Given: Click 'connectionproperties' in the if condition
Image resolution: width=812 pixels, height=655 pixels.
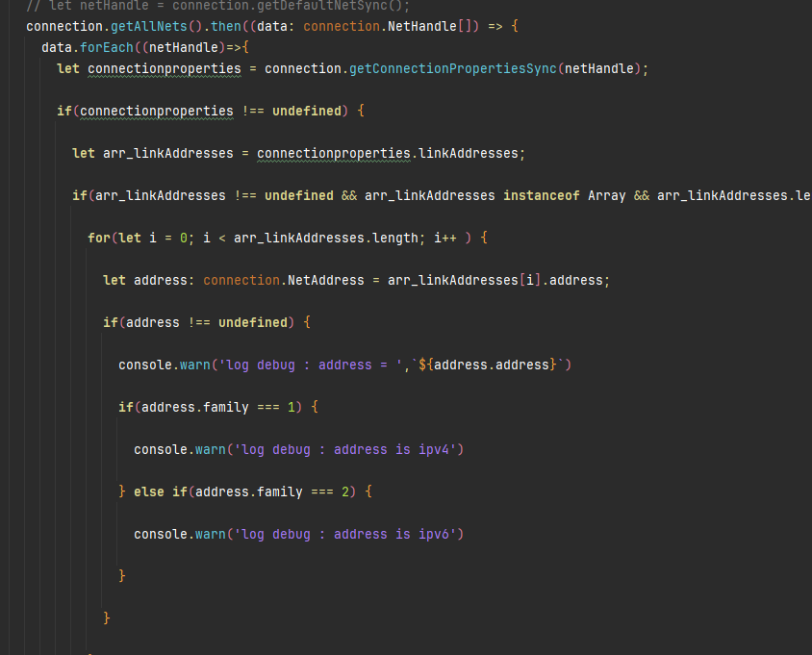Looking at the screenshot, I should pyautogui.click(x=157, y=112).
